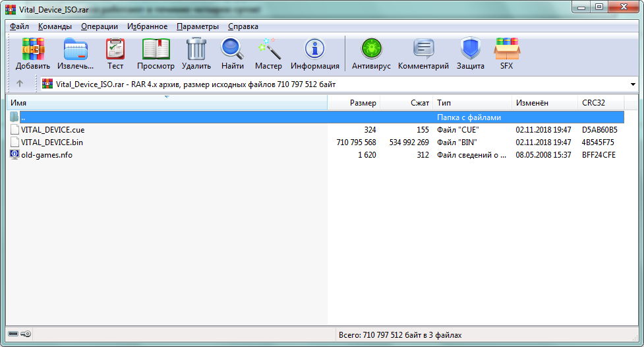The width and height of the screenshot is (644, 347).
Task: Run the Тест archive test tool
Action: click(115, 49)
